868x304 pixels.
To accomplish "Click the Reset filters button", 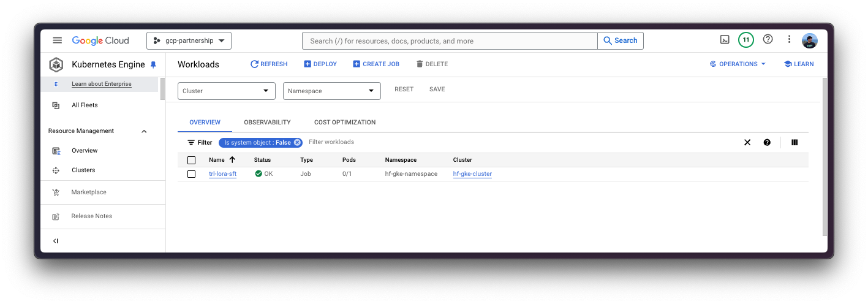I will point(404,89).
